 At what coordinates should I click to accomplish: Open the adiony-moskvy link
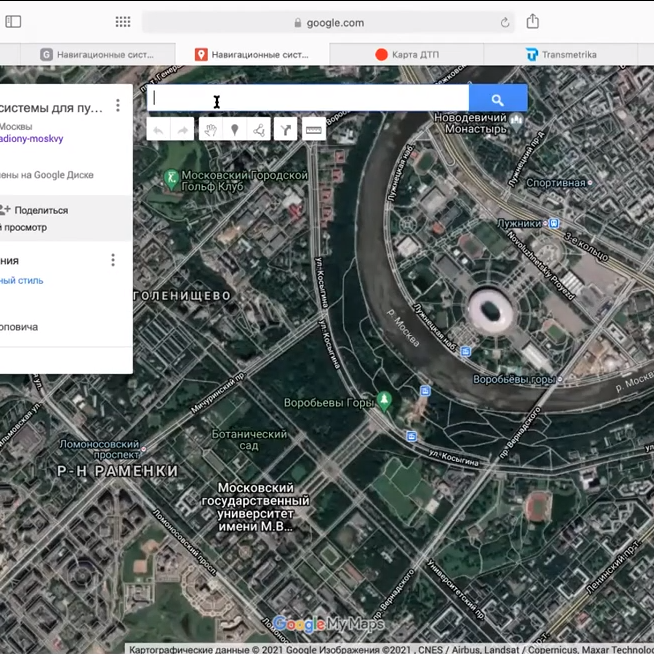(30, 139)
